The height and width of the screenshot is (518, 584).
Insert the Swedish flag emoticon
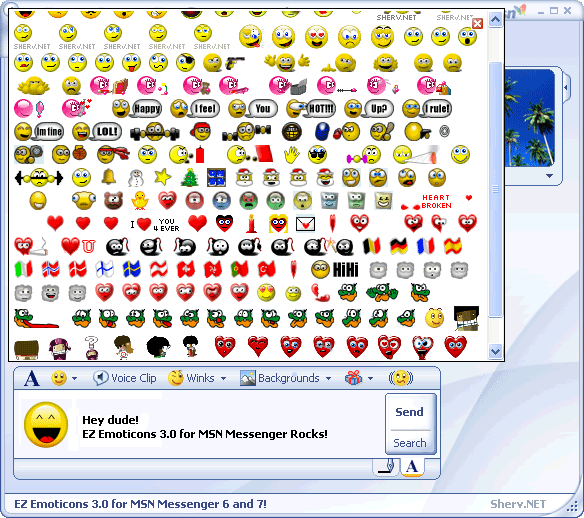131,269
